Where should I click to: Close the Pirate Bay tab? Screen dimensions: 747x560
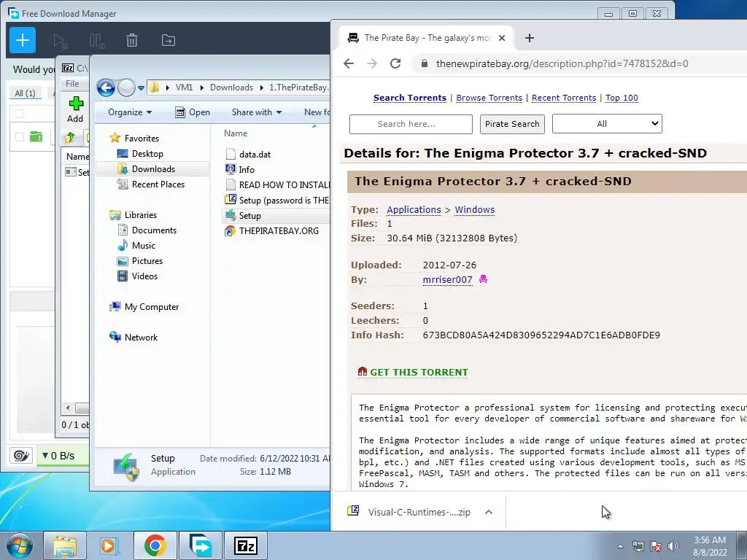(502, 38)
